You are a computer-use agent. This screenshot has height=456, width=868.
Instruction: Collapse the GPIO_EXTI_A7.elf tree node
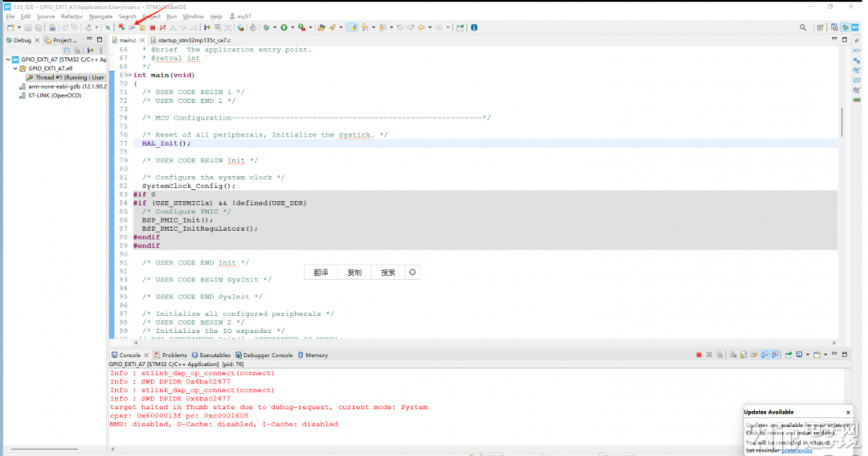[15, 68]
